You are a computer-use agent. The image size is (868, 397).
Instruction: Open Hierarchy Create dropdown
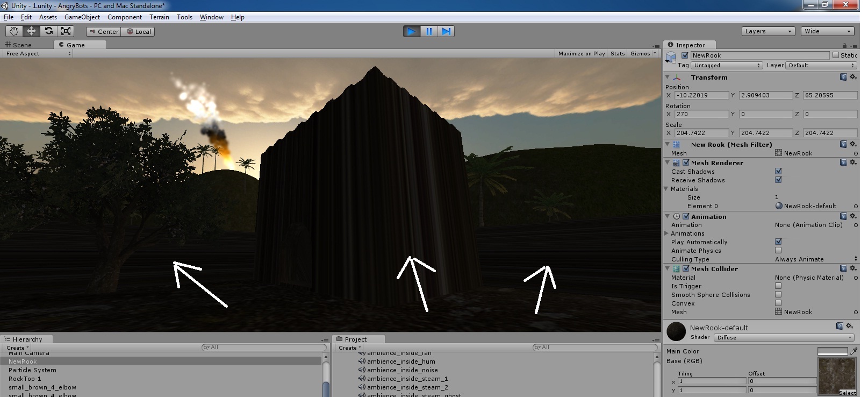click(x=18, y=348)
